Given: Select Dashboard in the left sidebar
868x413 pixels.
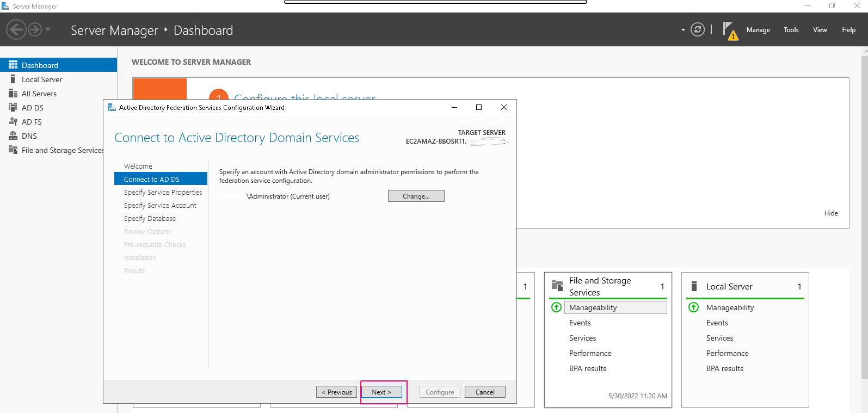Looking at the screenshot, I should pyautogui.click(x=58, y=65).
